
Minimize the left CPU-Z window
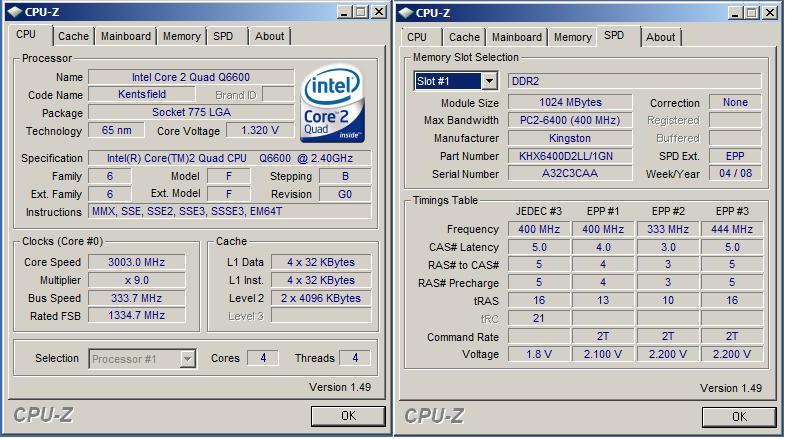pos(344,12)
